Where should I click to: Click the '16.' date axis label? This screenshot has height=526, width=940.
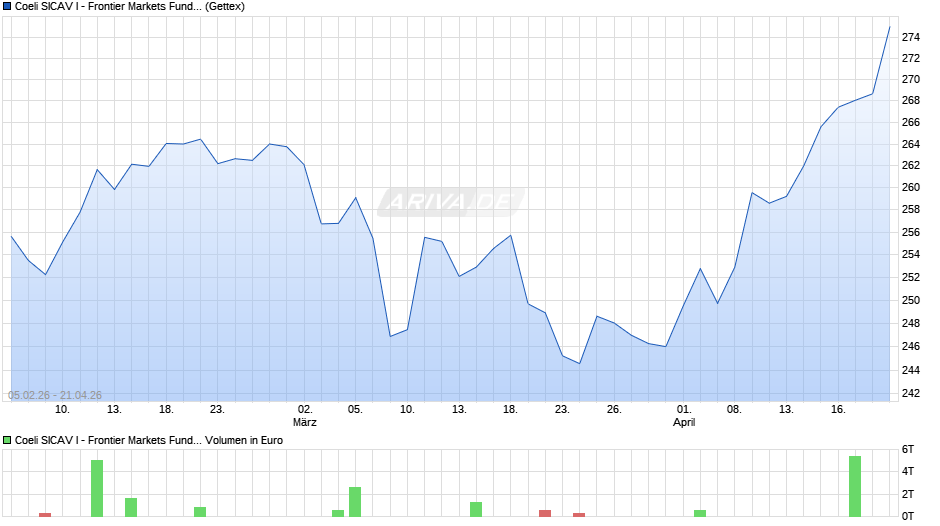(838, 410)
